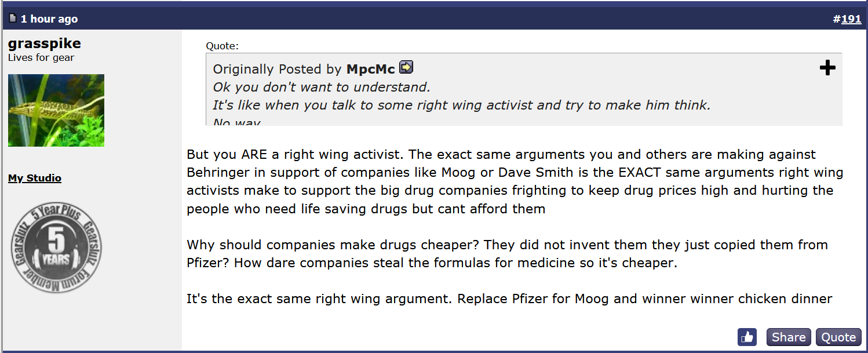
Task: Click the Quote button to reply
Action: 838,337
